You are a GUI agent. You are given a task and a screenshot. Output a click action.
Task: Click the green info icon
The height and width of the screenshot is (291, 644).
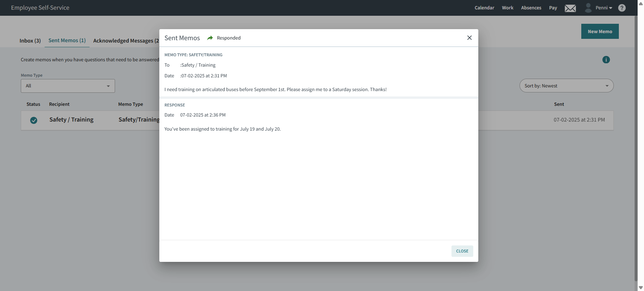tap(606, 60)
